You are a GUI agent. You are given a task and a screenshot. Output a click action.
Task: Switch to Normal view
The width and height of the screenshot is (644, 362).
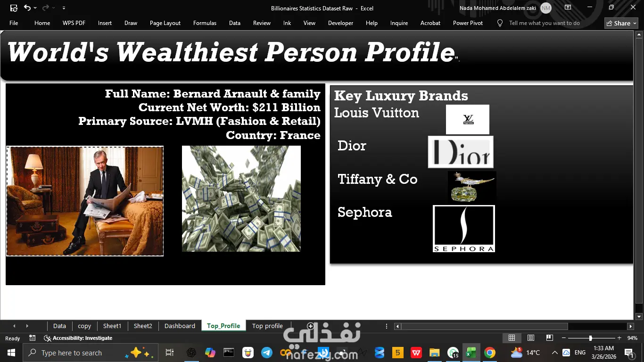512,338
